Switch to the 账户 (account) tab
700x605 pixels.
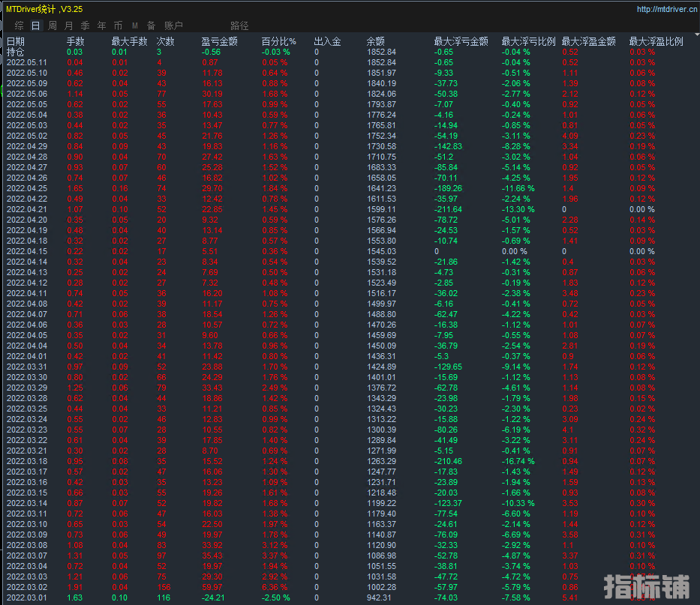pos(173,25)
